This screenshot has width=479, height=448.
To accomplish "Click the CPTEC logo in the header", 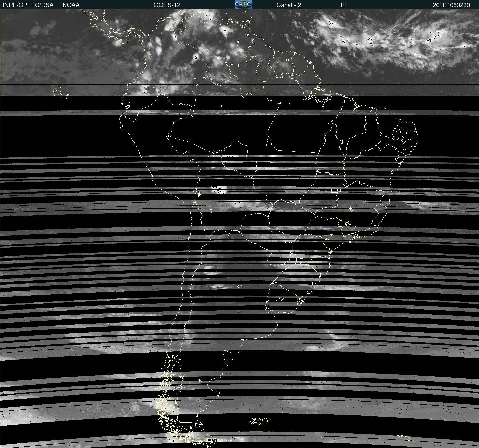I will [243, 5].
